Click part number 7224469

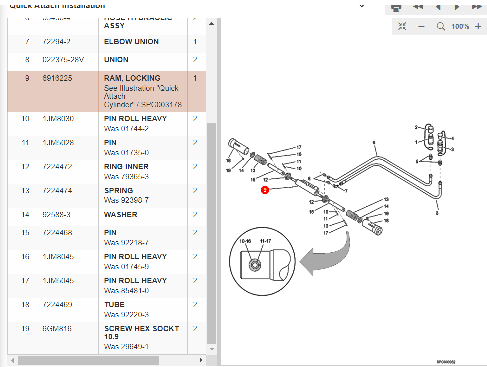[x=57, y=305]
